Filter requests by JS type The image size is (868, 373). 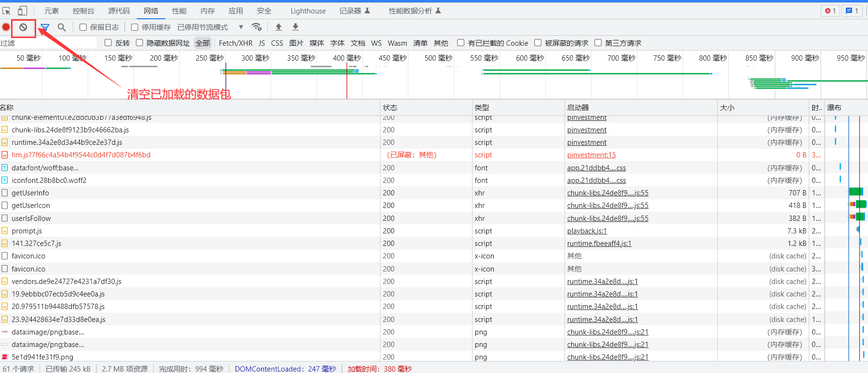click(262, 43)
